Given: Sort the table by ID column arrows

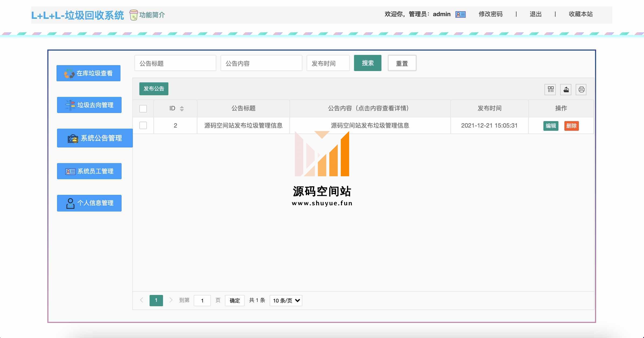Looking at the screenshot, I should point(182,108).
